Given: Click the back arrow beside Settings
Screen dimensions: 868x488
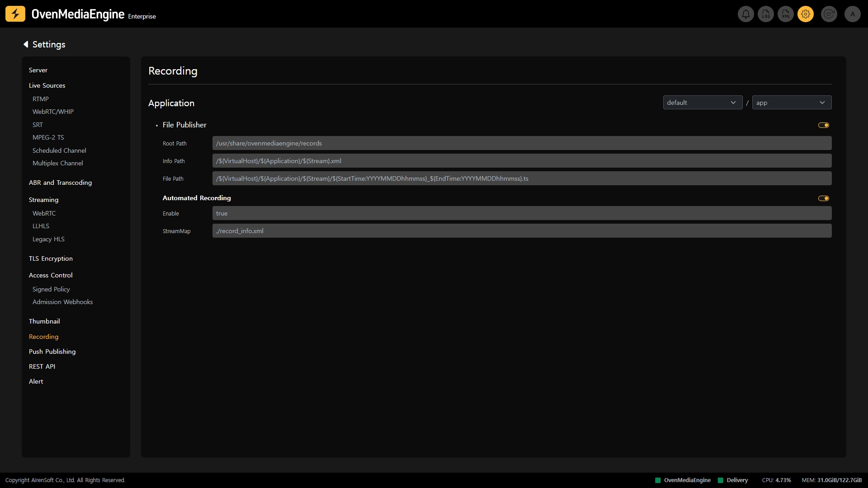Looking at the screenshot, I should [26, 44].
